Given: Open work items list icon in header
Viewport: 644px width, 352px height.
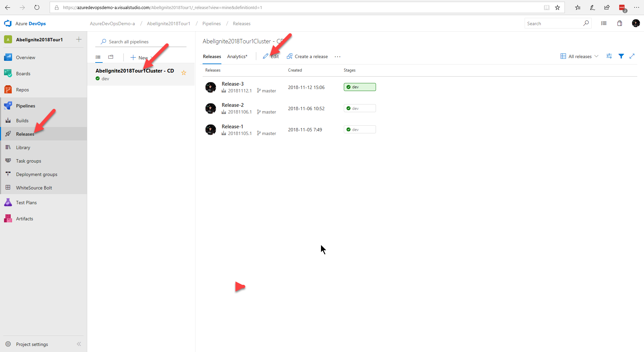Looking at the screenshot, I should pyautogui.click(x=604, y=23).
